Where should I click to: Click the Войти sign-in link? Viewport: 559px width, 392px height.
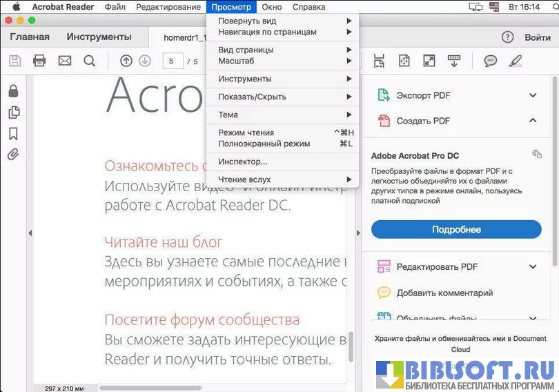[537, 37]
